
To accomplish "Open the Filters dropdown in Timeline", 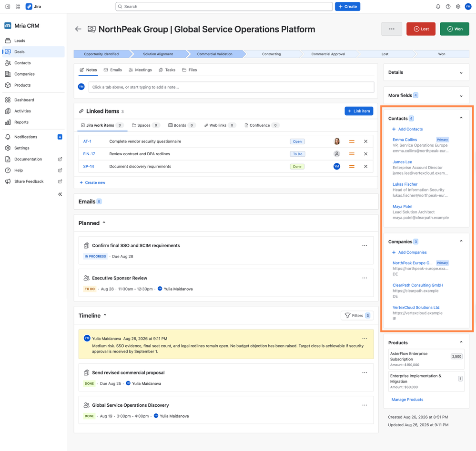I will pyautogui.click(x=357, y=316).
